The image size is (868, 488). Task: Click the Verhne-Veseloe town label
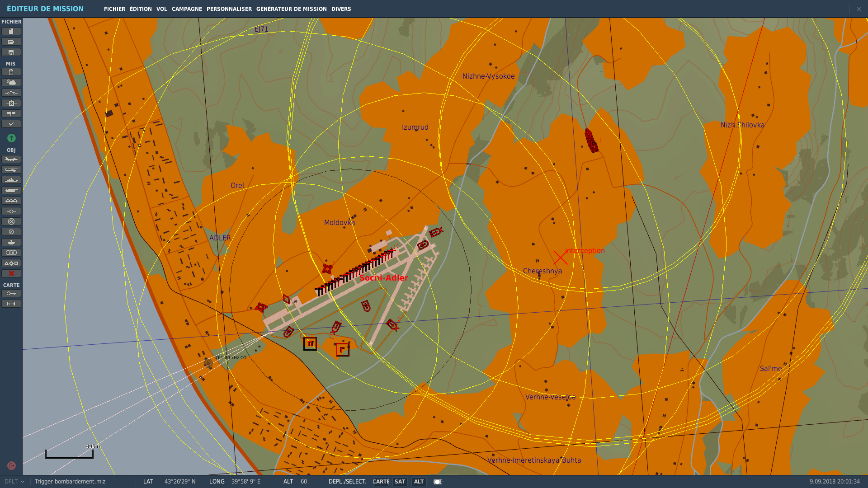(x=550, y=397)
